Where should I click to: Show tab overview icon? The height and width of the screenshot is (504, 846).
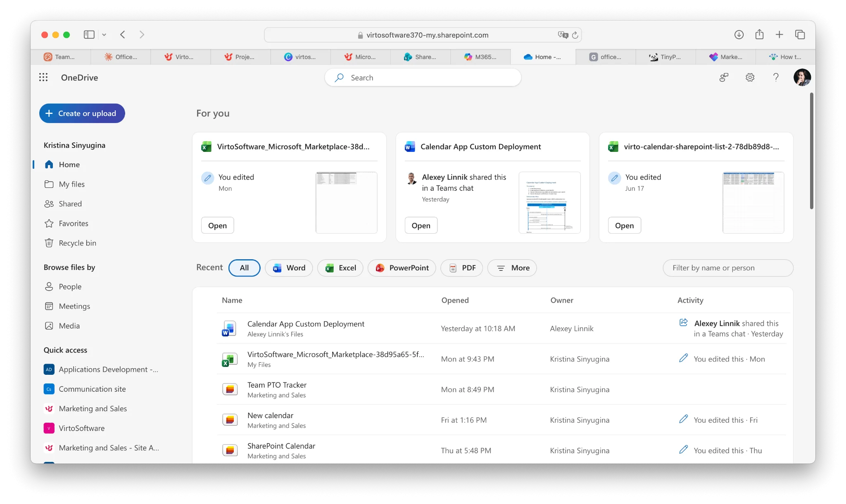[x=800, y=35]
